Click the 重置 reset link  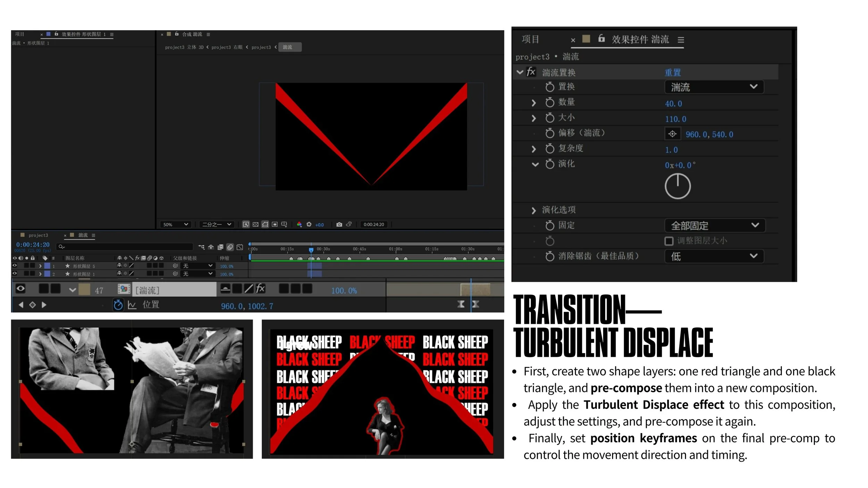click(x=673, y=73)
